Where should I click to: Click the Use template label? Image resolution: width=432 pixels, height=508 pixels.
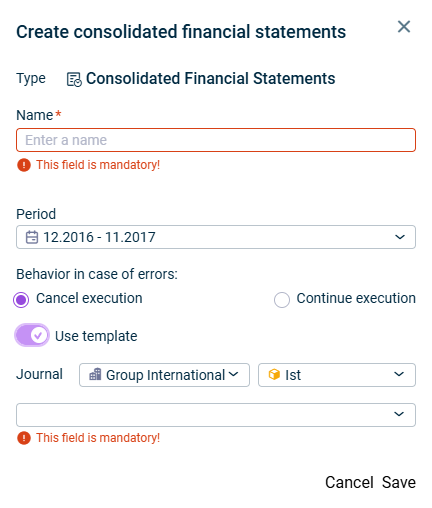pyautogui.click(x=96, y=336)
